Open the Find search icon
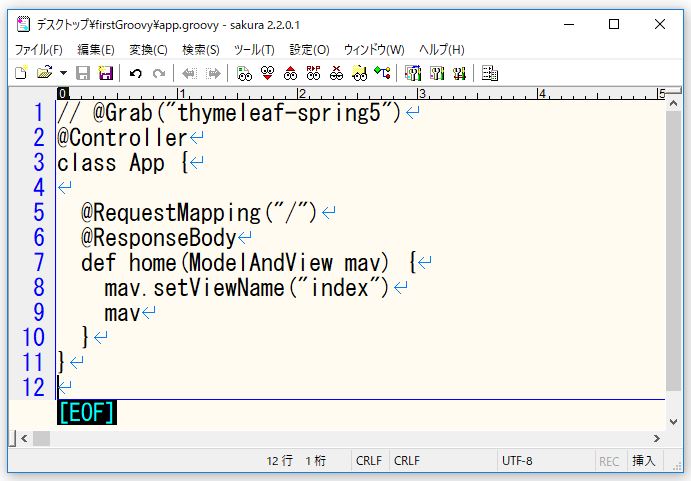 pyautogui.click(x=244, y=73)
